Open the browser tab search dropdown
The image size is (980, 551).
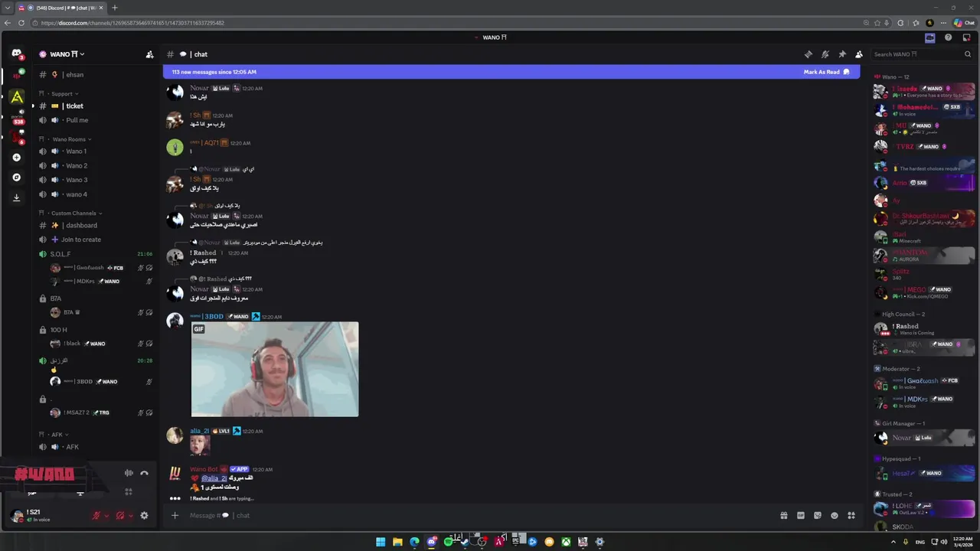click(7, 8)
